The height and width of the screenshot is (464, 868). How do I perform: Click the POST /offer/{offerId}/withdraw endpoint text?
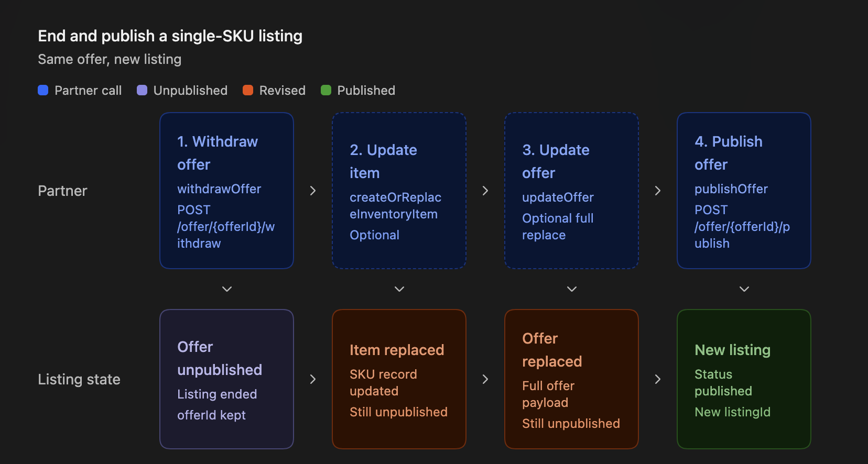(x=226, y=227)
